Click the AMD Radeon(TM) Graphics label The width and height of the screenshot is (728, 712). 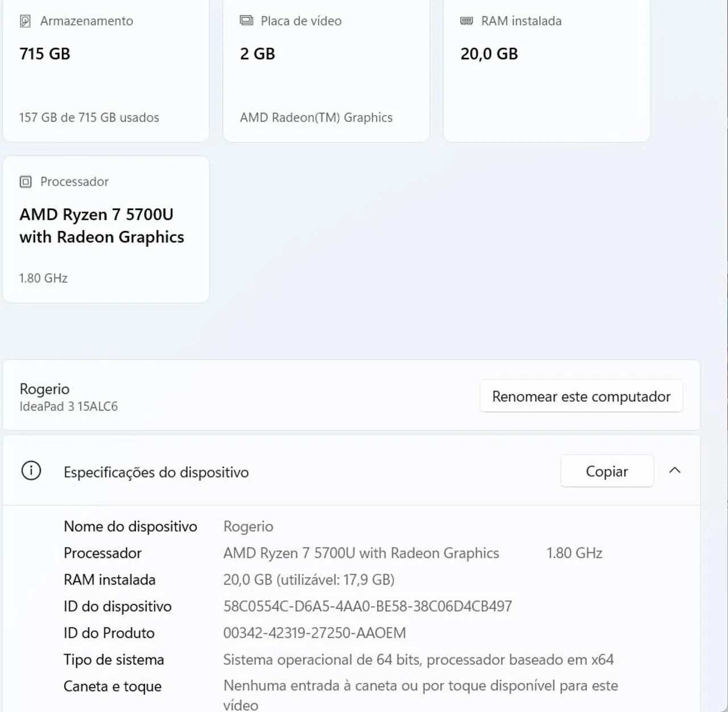316,118
